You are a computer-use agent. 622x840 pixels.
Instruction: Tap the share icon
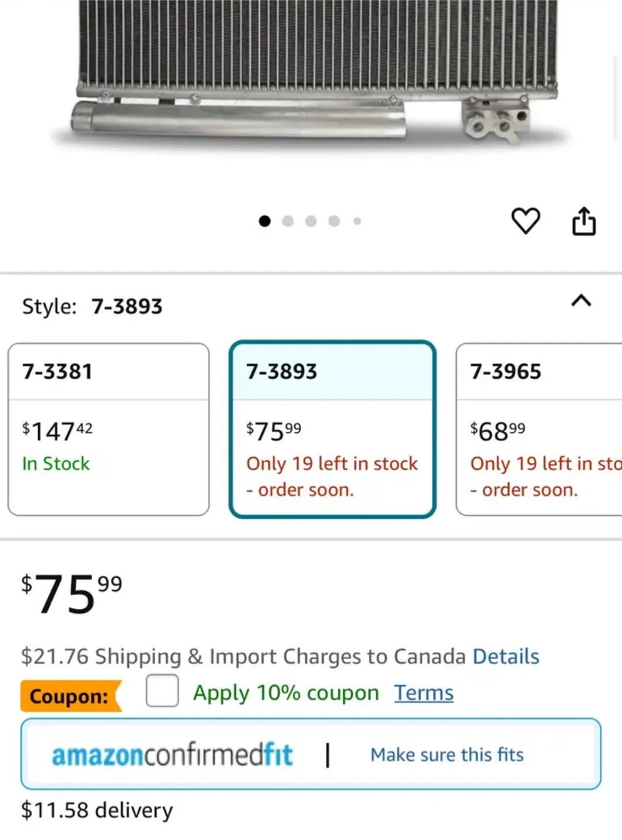[583, 221]
